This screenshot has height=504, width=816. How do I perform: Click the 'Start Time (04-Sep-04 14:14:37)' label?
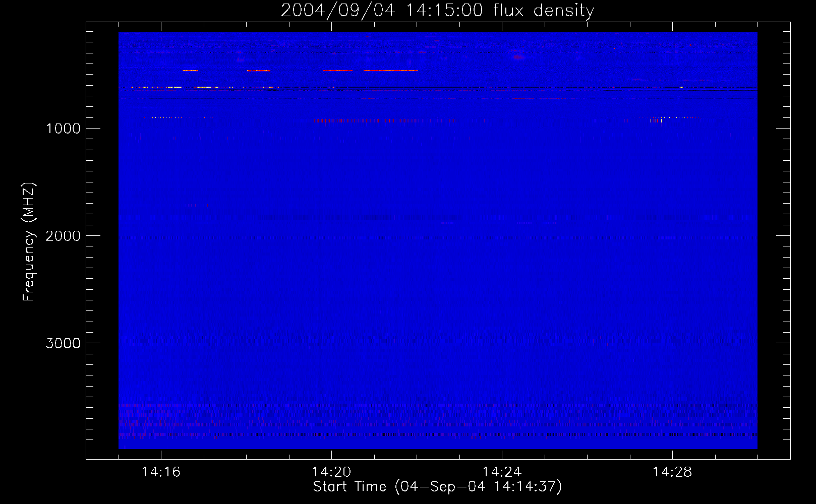pyautogui.click(x=437, y=487)
